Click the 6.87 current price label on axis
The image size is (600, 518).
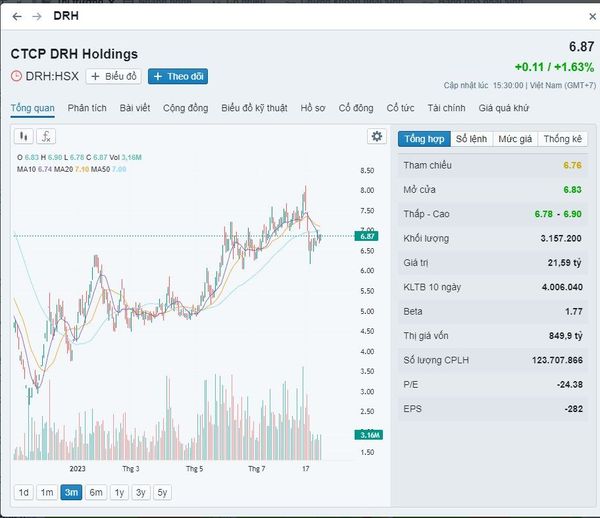367,236
